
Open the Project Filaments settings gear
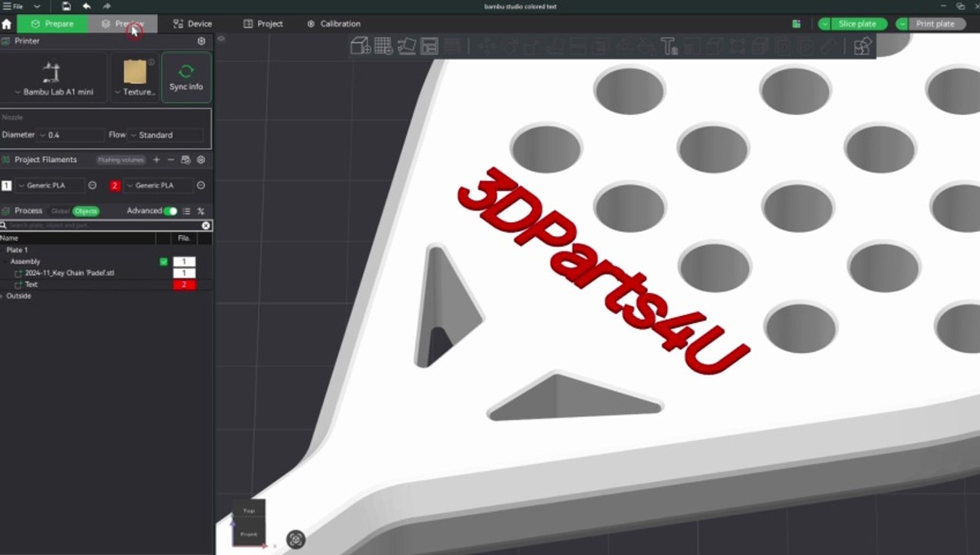201,160
